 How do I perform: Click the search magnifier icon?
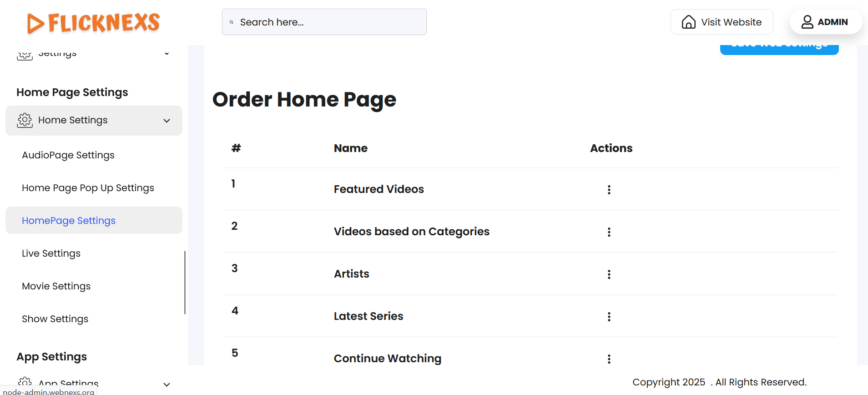tap(232, 22)
